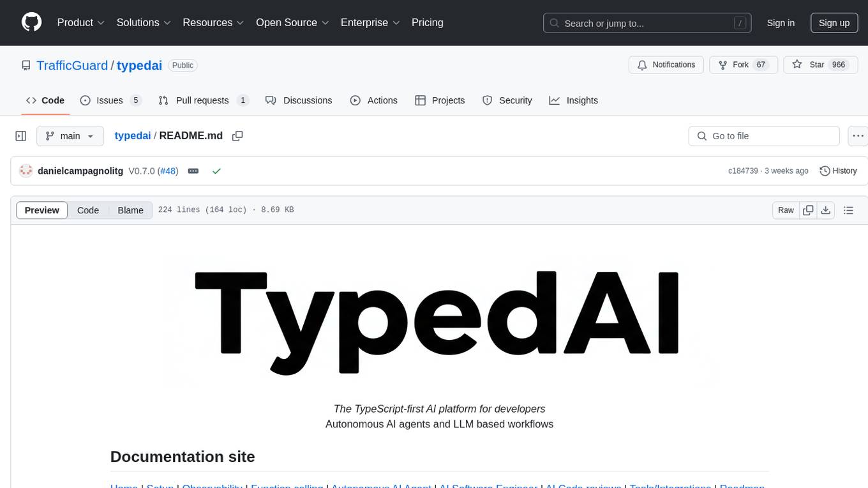Expand the Enterprise menu

(x=370, y=22)
